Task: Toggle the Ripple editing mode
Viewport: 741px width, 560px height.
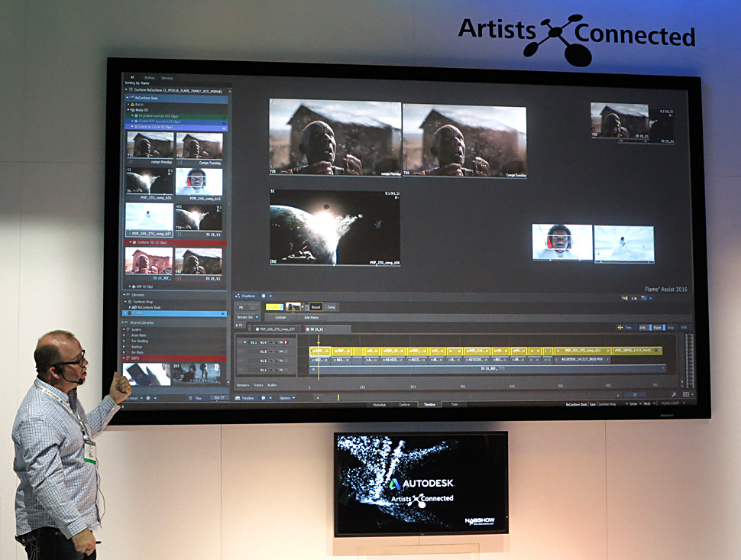Action: pos(657,327)
